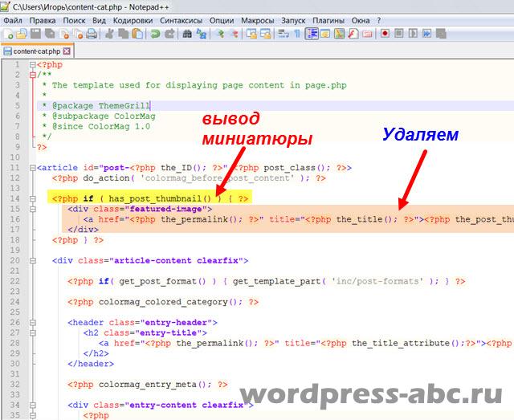Open the Вид menu
This screenshot has height=420, width=514.
pos(99,21)
